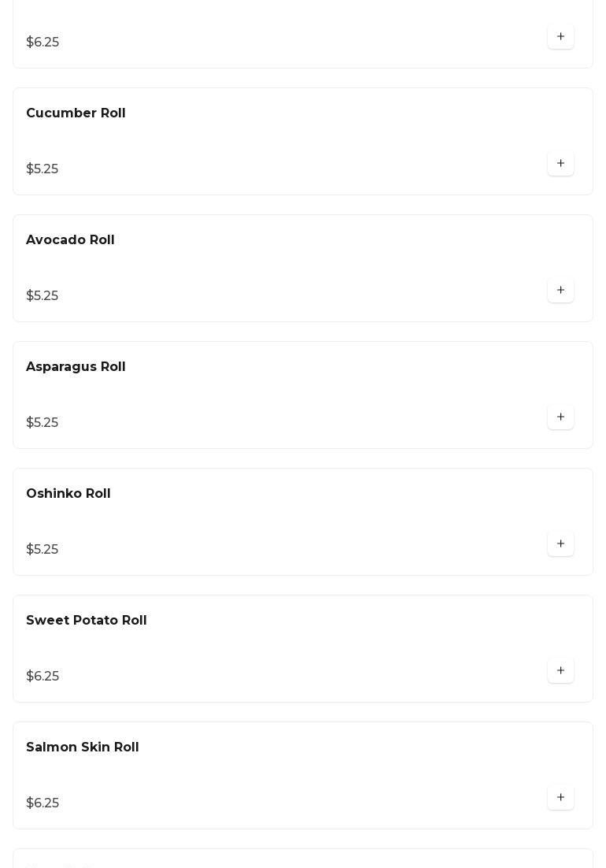The image size is (606, 868).
Task: Click the Cucumber Roll $5.25 price
Action: click(x=42, y=169)
